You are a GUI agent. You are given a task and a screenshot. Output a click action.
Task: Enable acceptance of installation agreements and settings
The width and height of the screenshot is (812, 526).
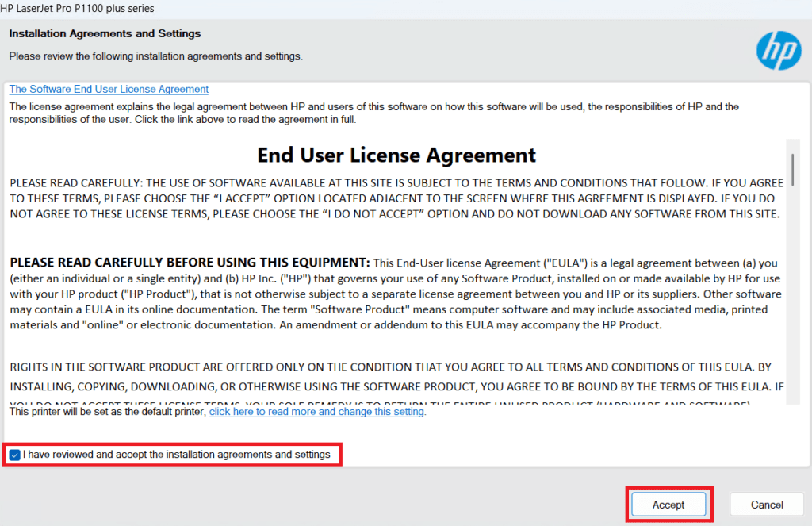[x=14, y=455]
